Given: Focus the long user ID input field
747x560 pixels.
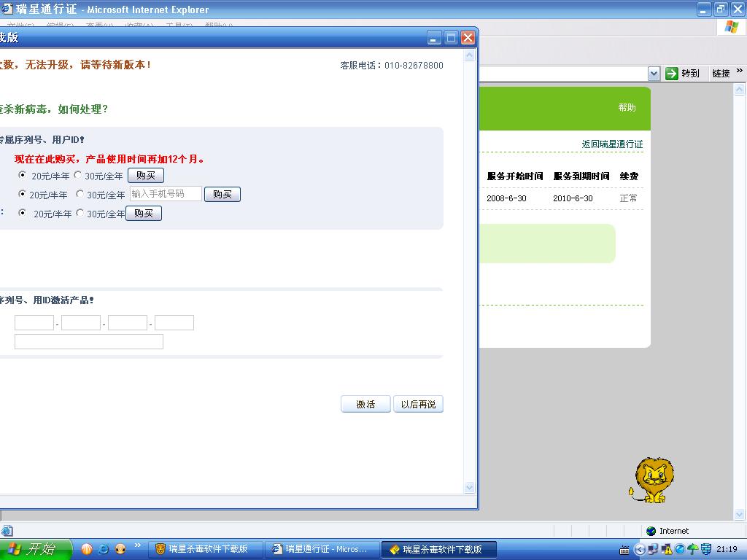Looking at the screenshot, I should [89, 341].
